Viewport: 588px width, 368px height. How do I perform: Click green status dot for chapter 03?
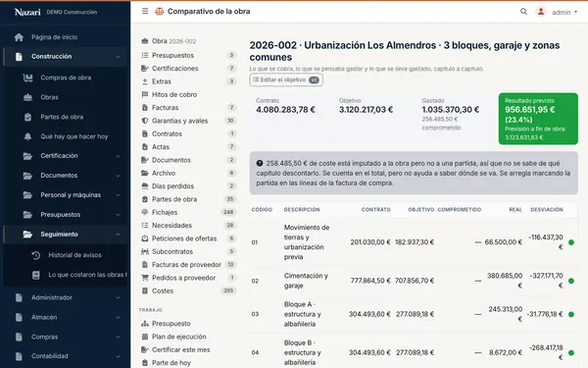571,314
